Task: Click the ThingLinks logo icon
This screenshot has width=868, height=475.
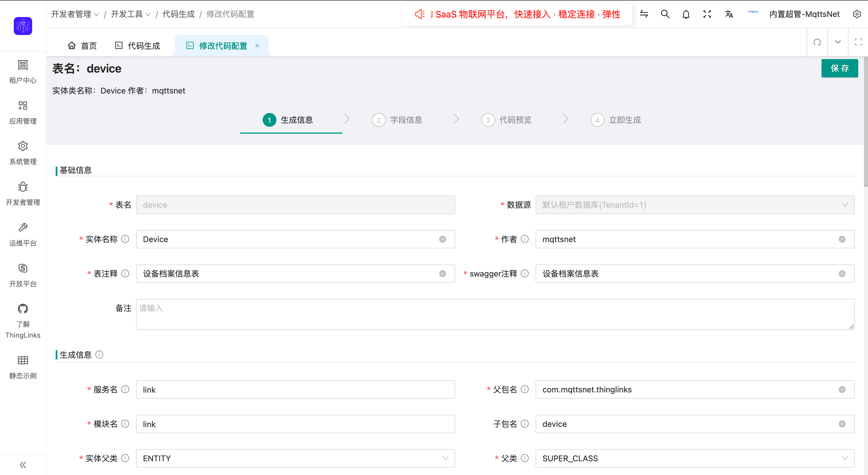Action: click(23, 26)
